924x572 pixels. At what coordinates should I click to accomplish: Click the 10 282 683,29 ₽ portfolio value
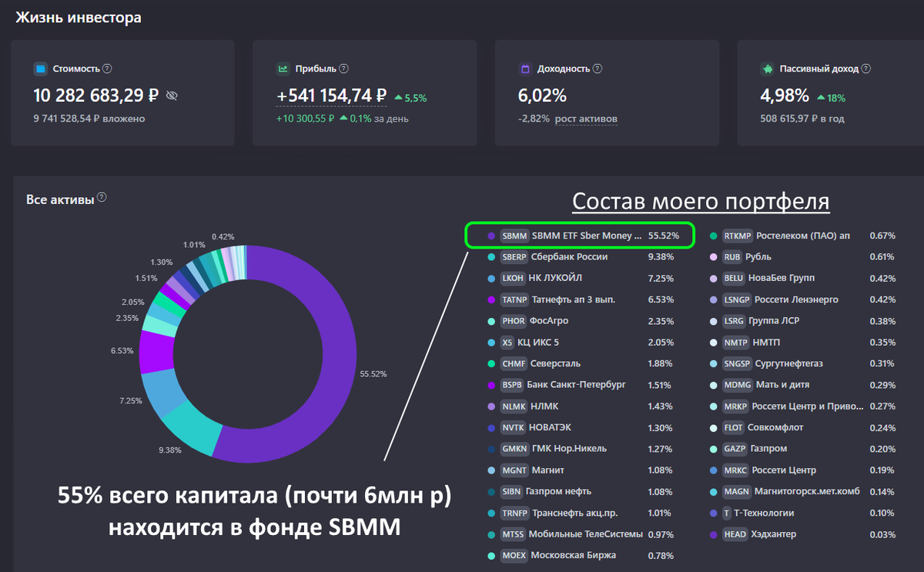(96, 95)
